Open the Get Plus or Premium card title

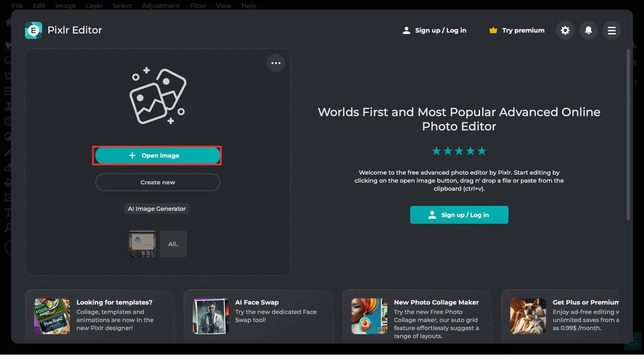tap(586, 302)
